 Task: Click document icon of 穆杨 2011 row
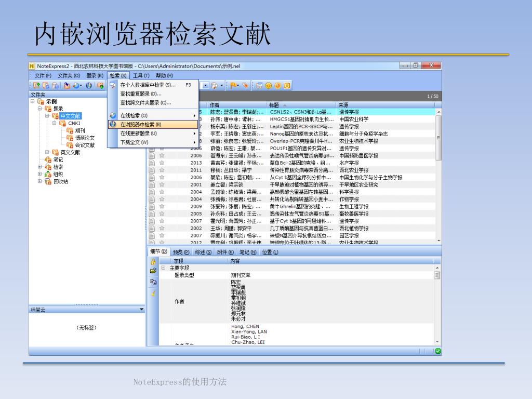(x=152, y=170)
